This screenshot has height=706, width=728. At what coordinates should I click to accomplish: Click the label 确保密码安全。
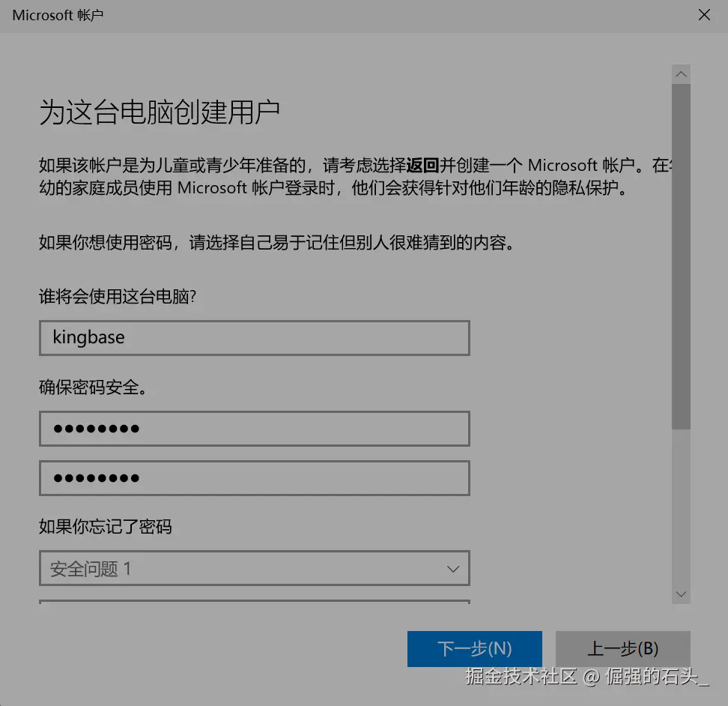coord(93,387)
